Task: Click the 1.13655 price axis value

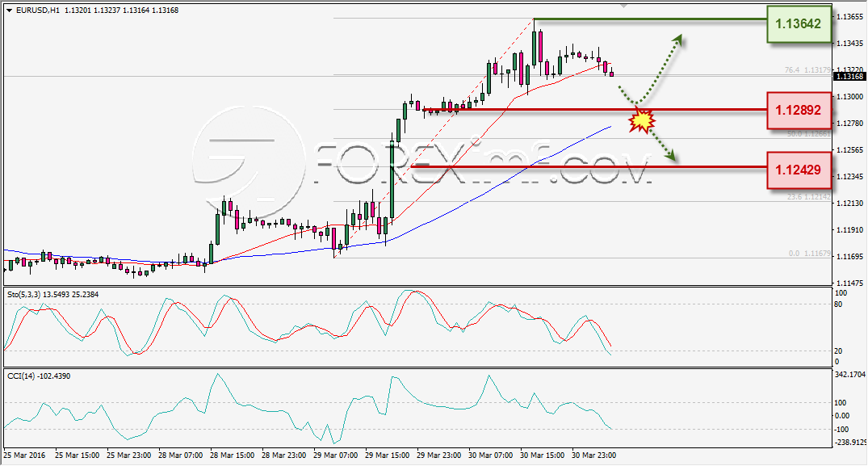Action: click(x=850, y=17)
